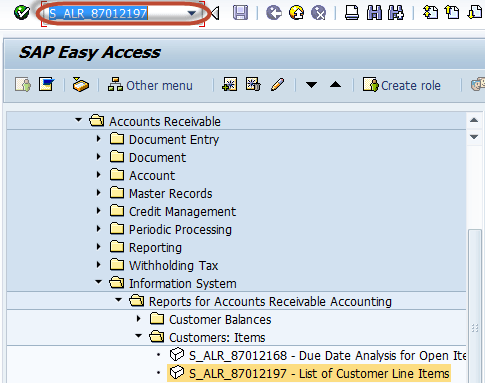Collapse the Customers: Items folder

(139, 336)
